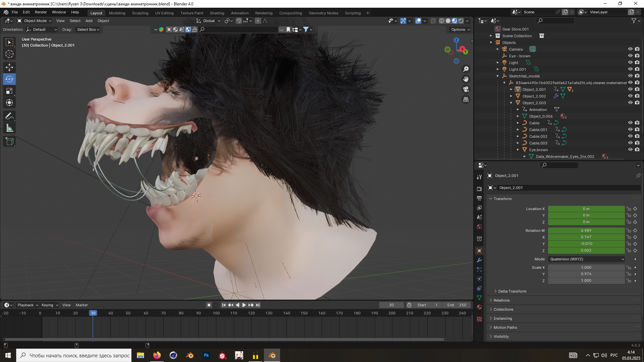Switch to the Sculpting workspace tab
The height and width of the screenshot is (362, 644).
(x=140, y=13)
